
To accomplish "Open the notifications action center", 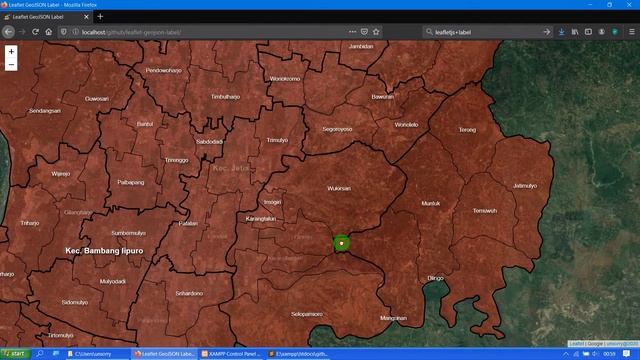I will coord(627,354).
